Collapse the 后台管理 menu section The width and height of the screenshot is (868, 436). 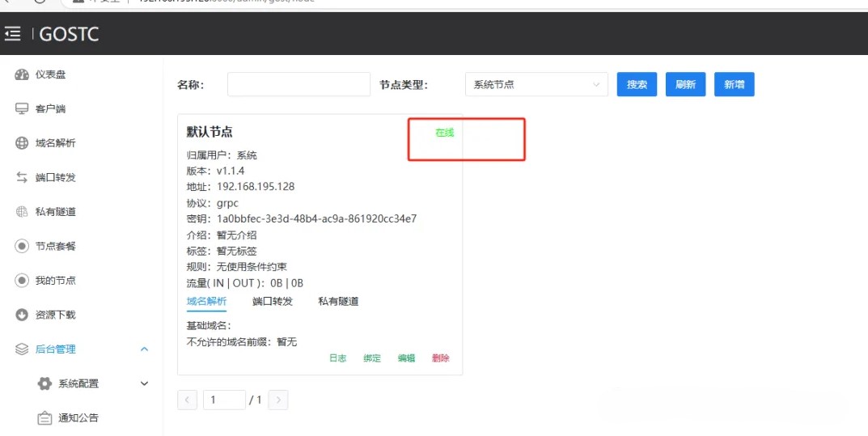tap(145, 349)
